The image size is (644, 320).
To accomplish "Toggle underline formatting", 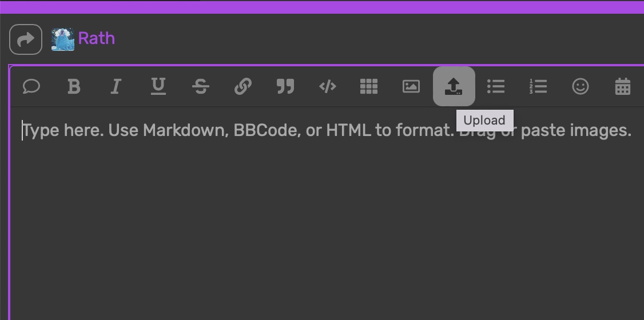I will coord(158,86).
